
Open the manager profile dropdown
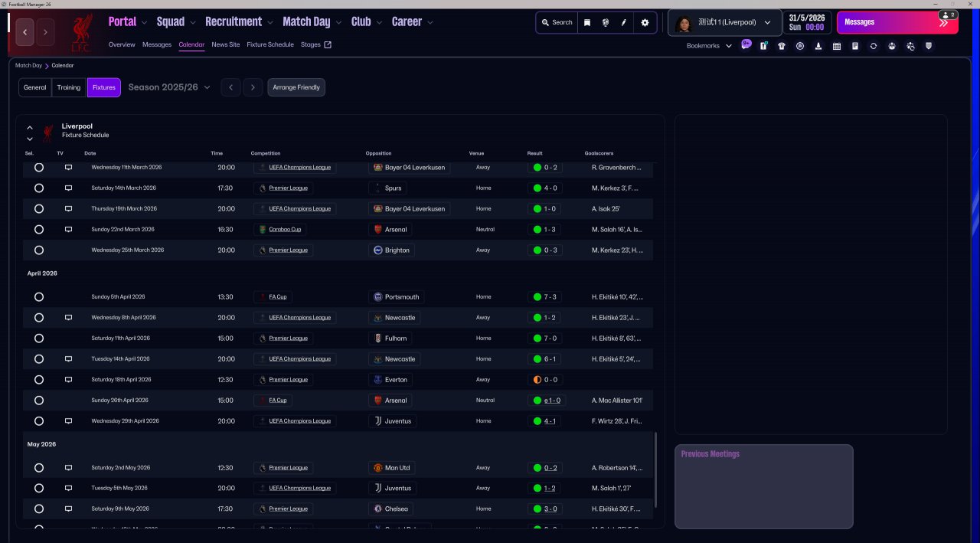tap(724, 22)
